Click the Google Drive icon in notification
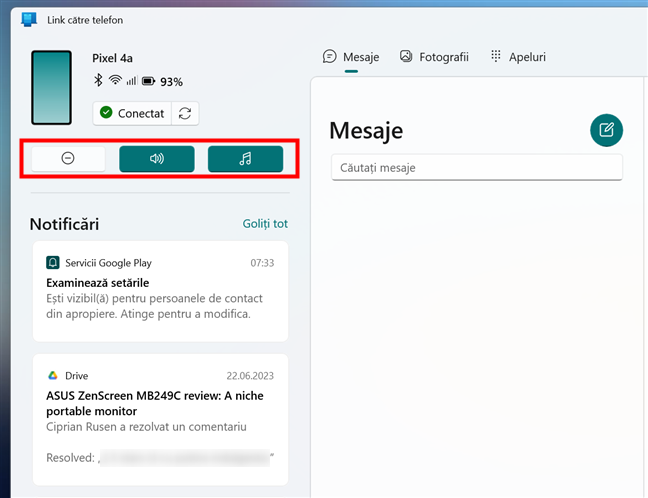The width and height of the screenshot is (648, 498). click(x=52, y=375)
